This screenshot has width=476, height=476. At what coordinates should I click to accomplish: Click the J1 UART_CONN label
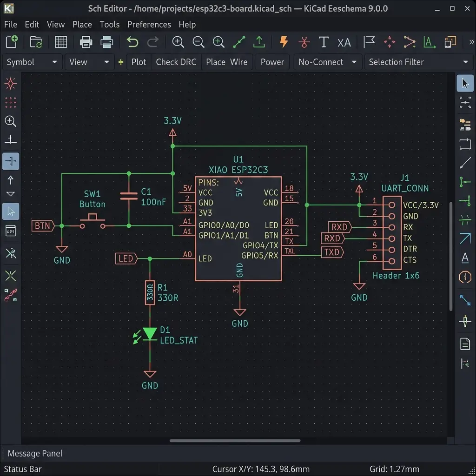tap(405, 183)
